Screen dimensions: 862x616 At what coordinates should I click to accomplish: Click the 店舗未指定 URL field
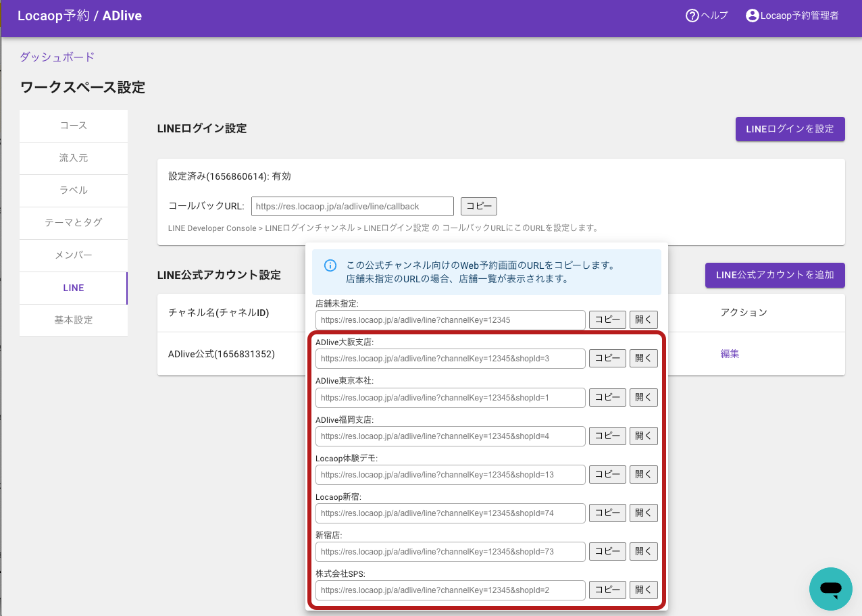tap(451, 320)
